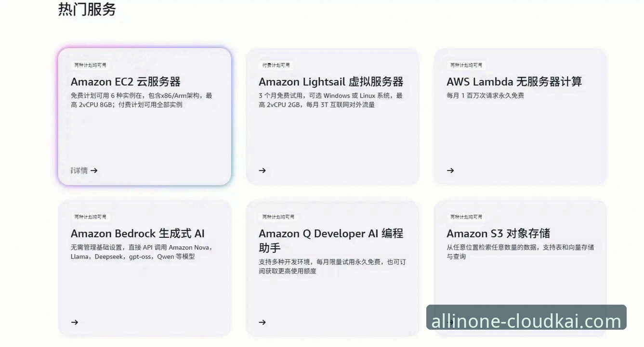Click Bedrock description mentioning Amazon Nova
Image resolution: width=644 pixels, height=347 pixels.
pyautogui.click(x=142, y=252)
